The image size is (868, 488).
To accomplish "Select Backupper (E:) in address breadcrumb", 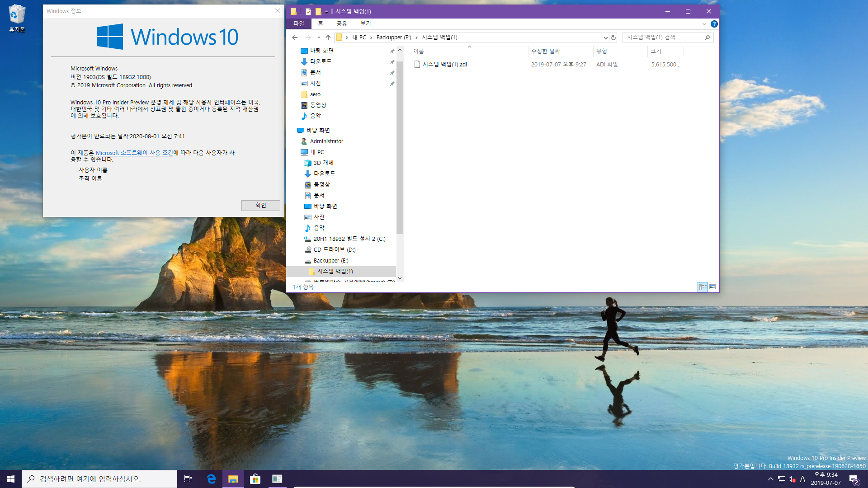I will point(394,38).
